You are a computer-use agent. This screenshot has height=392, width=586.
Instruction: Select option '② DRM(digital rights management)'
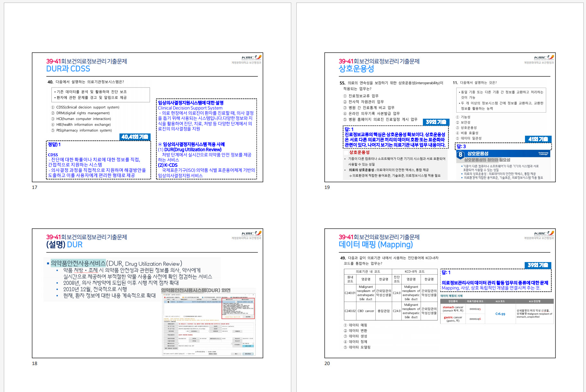(x=80, y=113)
